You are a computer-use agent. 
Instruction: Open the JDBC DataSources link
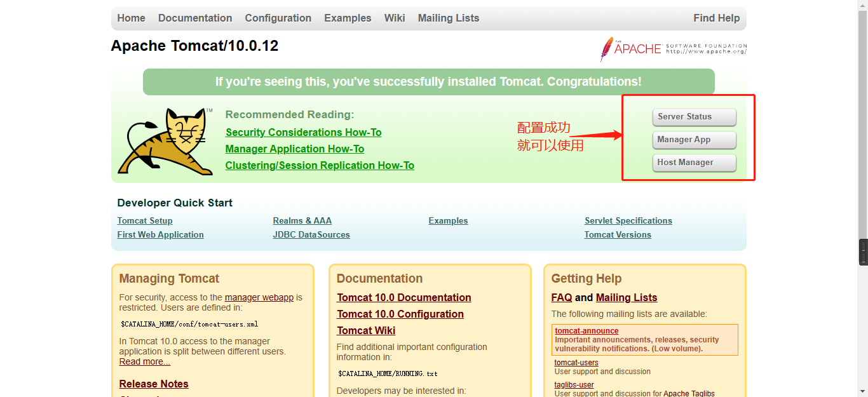(311, 235)
